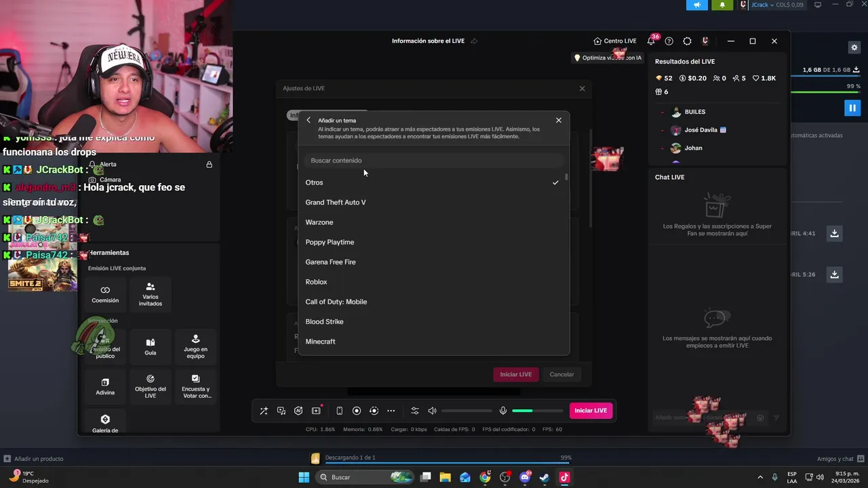The width and height of the screenshot is (868, 488).
Task: Open the Steam downloads settings gear
Action: (x=854, y=47)
